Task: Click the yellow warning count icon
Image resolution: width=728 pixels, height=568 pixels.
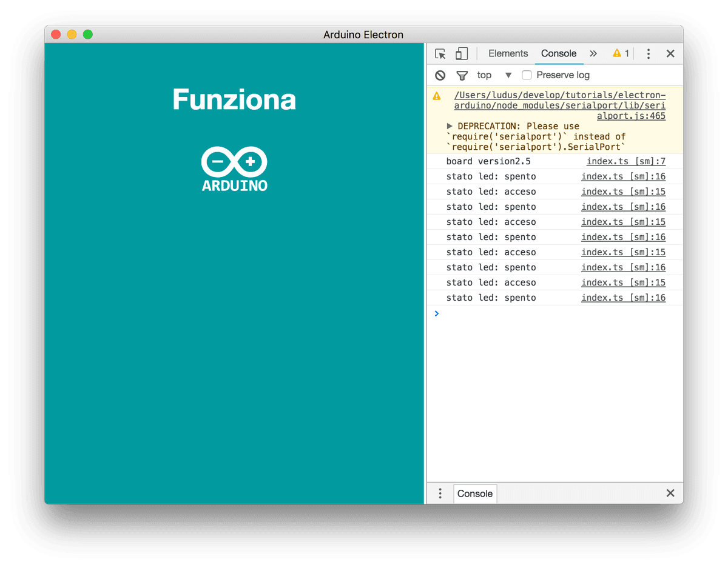Action: click(621, 53)
